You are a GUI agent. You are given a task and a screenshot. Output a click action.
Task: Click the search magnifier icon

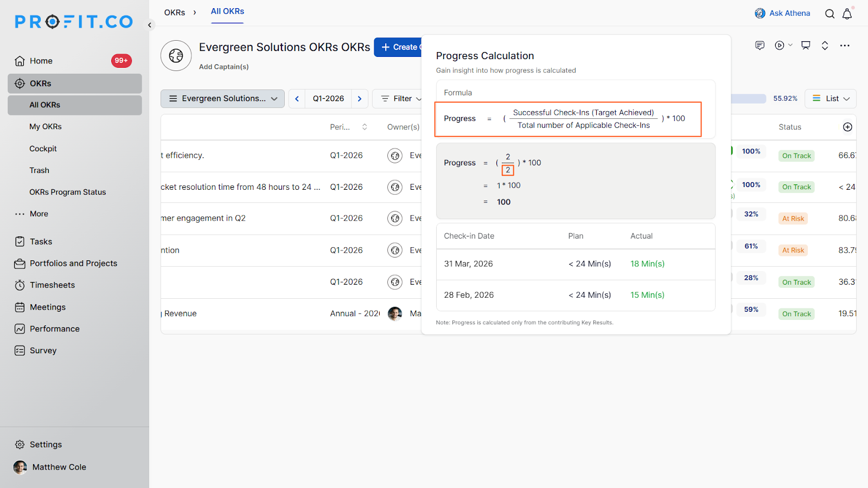pos(829,14)
